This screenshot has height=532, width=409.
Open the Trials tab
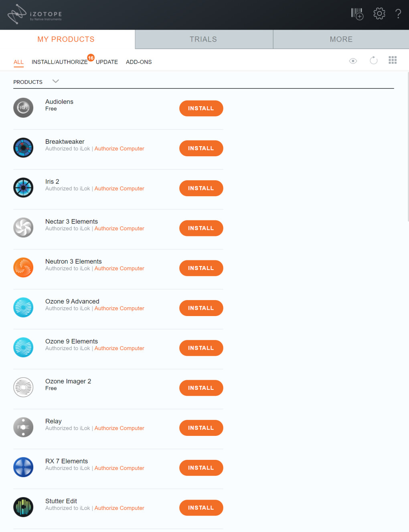coord(204,39)
